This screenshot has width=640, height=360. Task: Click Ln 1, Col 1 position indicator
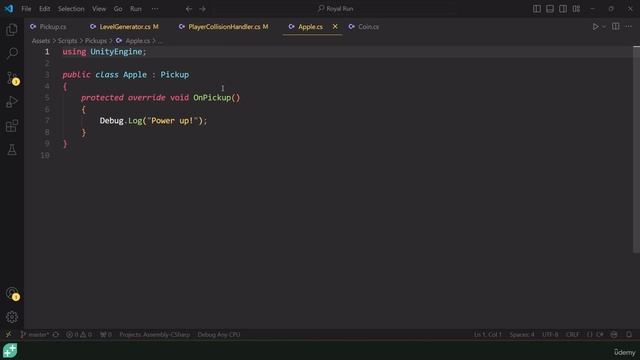[488, 335]
